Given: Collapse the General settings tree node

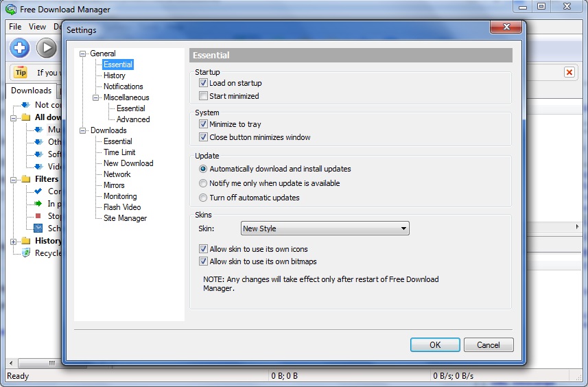Looking at the screenshot, I should click(x=83, y=54).
